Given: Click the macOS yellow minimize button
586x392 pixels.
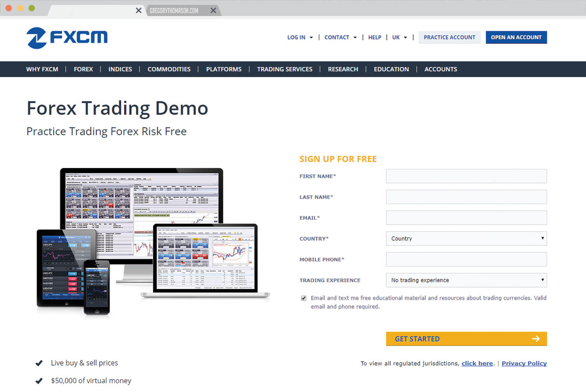Looking at the screenshot, I should click(x=20, y=8).
